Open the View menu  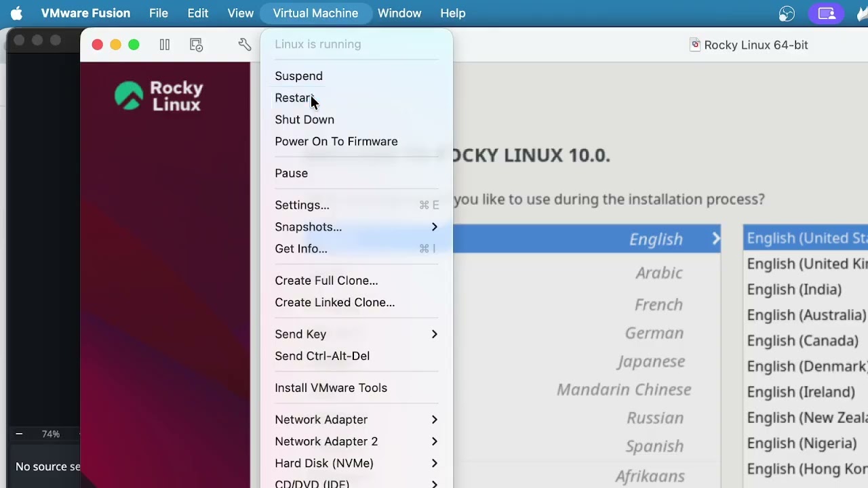pos(241,14)
